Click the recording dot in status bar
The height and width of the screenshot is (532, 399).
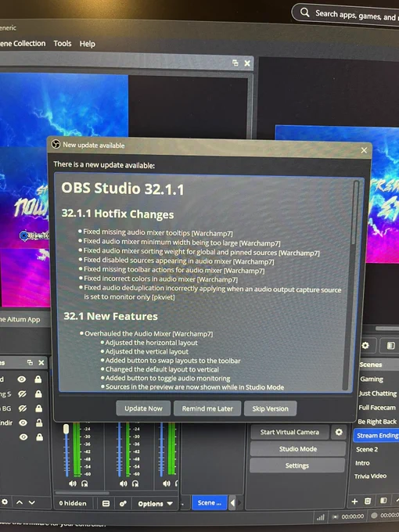pyautogui.click(x=374, y=515)
